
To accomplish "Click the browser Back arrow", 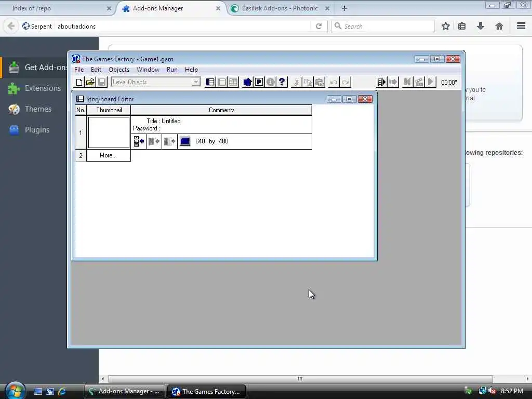I will (11, 26).
